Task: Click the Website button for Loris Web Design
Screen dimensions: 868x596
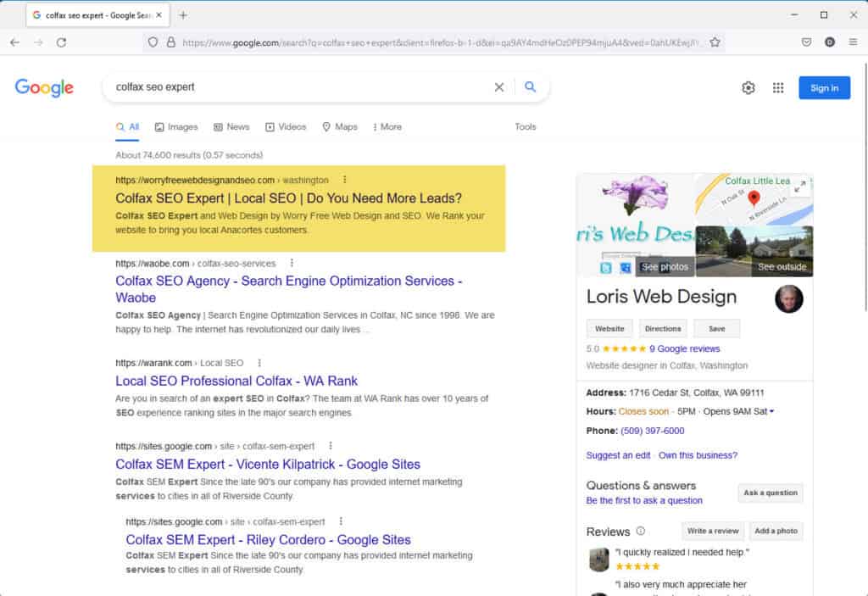Action: (x=609, y=328)
